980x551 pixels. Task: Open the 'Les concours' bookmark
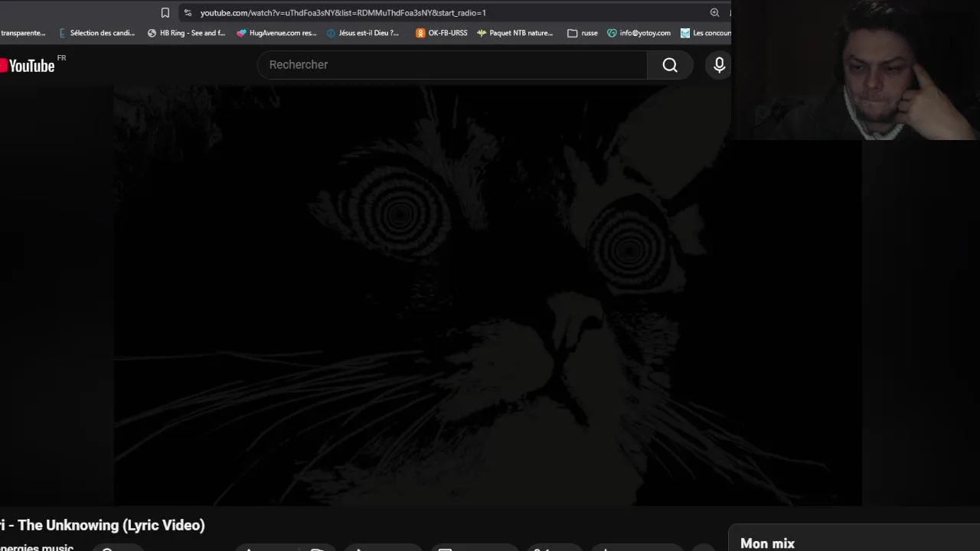coord(706,33)
